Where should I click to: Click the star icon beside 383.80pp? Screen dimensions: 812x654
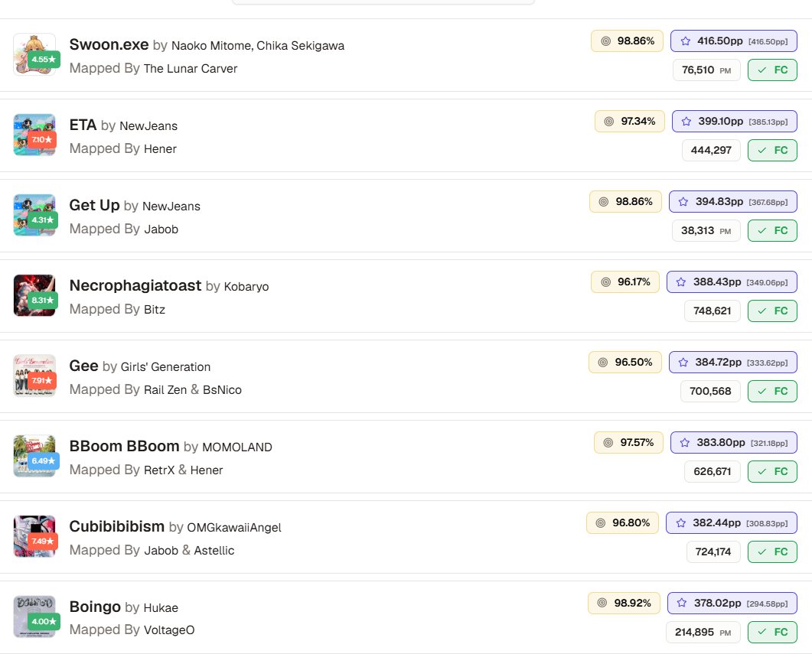[685, 442]
